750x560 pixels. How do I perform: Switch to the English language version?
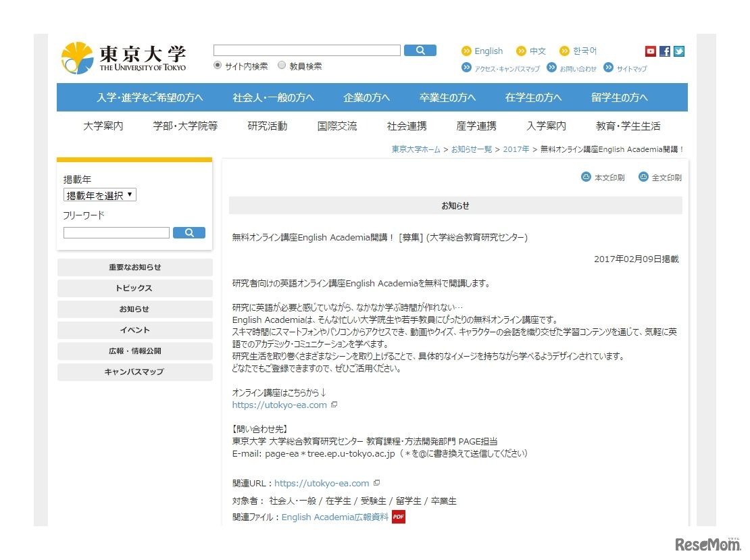[489, 51]
